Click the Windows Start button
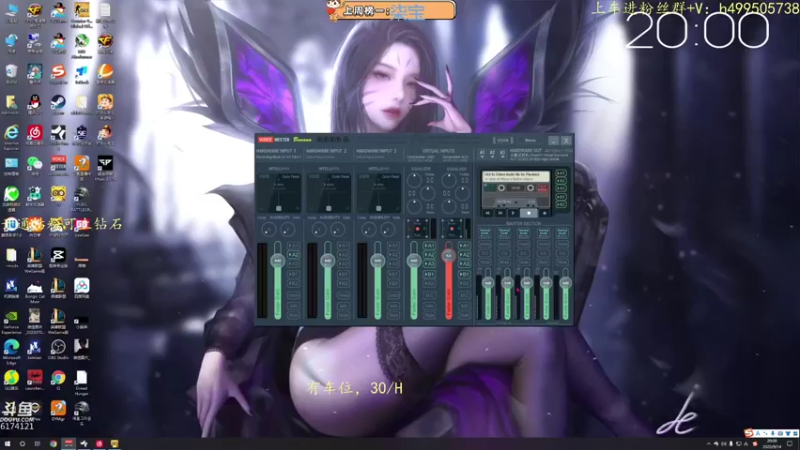 tap(7, 444)
